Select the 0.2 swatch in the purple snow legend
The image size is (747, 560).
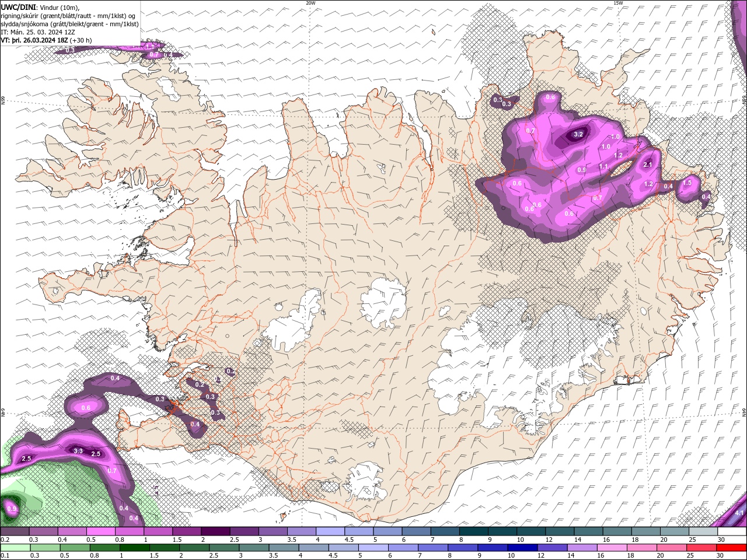(15, 531)
